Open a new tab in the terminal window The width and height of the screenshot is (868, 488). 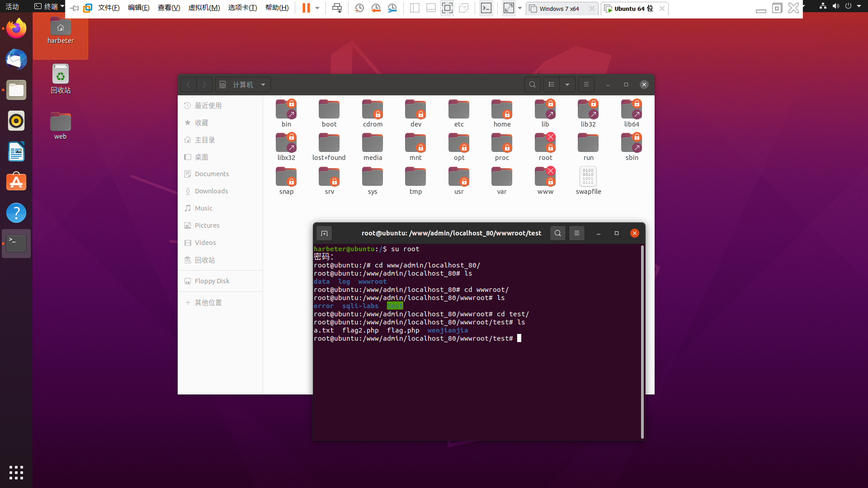(x=324, y=233)
